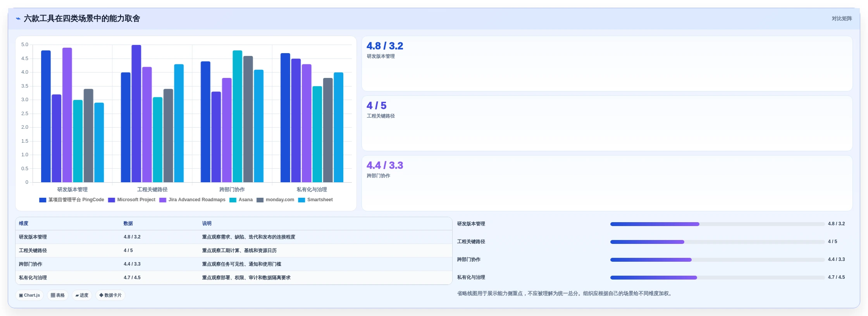This screenshot has width=868, height=316.
Task: Toggle the Jira Advanced Roadmaps legend swatch
Action: (x=163, y=200)
